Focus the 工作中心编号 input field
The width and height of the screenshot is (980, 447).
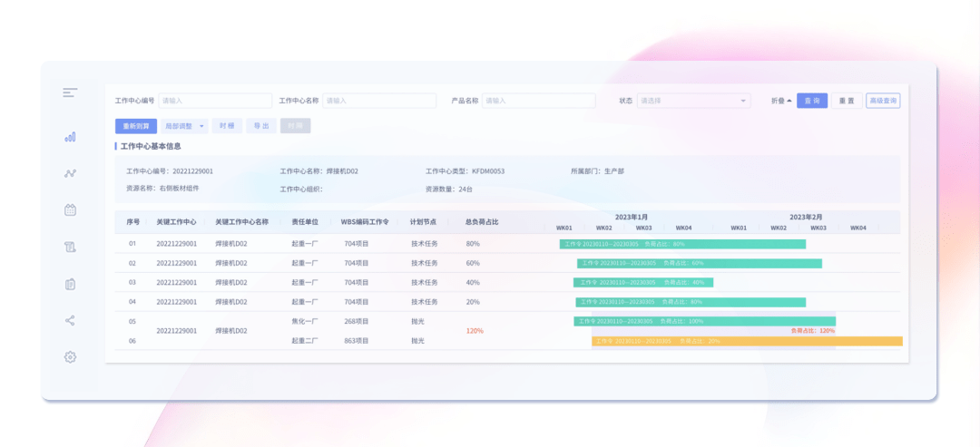[215, 101]
